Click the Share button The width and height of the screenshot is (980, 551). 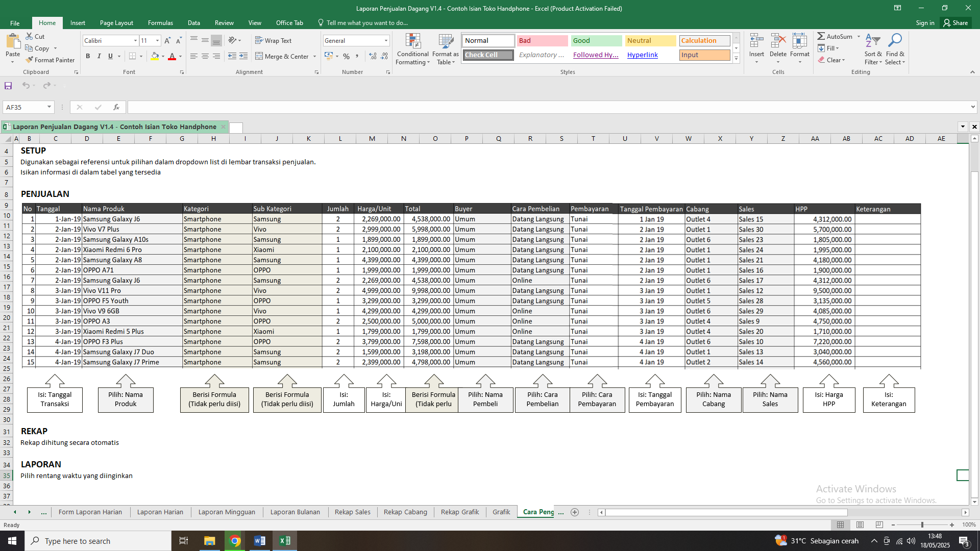coord(956,23)
